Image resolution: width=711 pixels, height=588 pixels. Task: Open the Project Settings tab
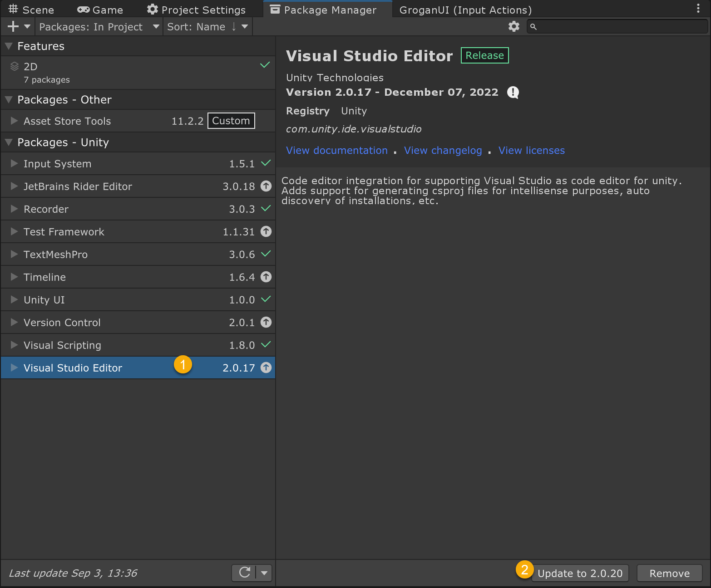(196, 10)
